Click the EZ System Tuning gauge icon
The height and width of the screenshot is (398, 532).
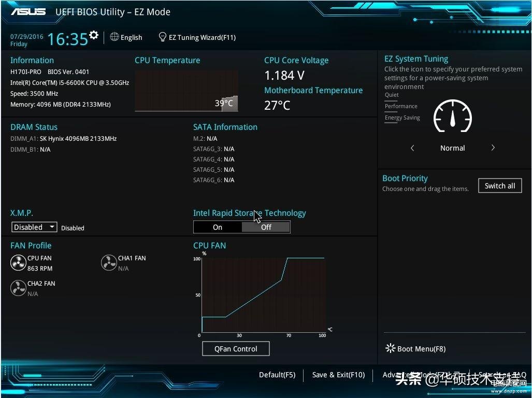click(453, 116)
